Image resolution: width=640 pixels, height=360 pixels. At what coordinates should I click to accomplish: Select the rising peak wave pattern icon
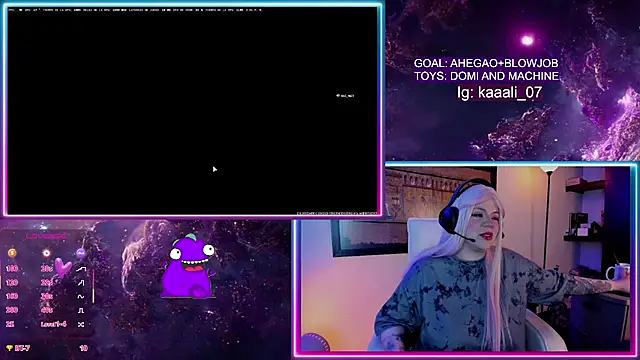(81, 282)
